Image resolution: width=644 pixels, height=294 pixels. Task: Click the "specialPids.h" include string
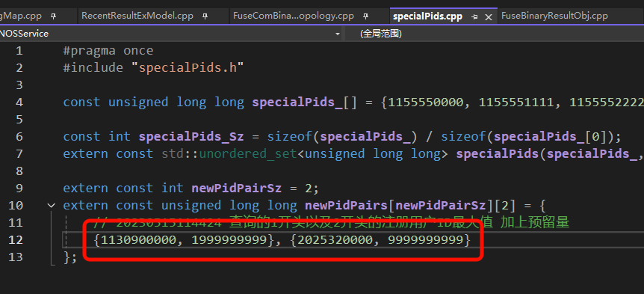click(188, 67)
